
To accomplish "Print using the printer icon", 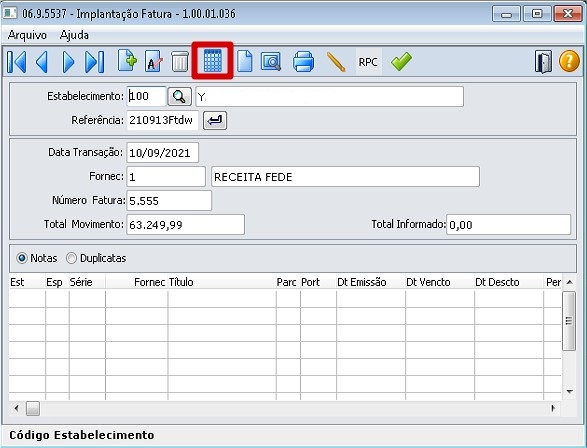I will (x=303, y=62).
